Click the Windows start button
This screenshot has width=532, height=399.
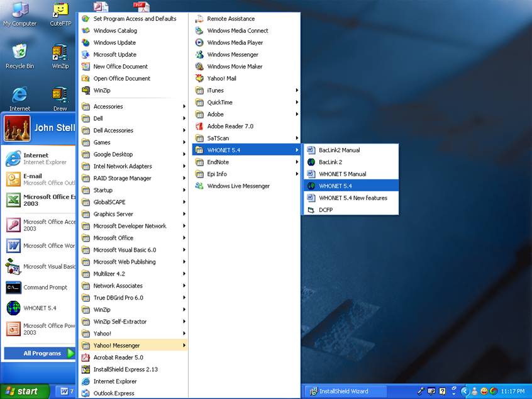pos(22,391)
